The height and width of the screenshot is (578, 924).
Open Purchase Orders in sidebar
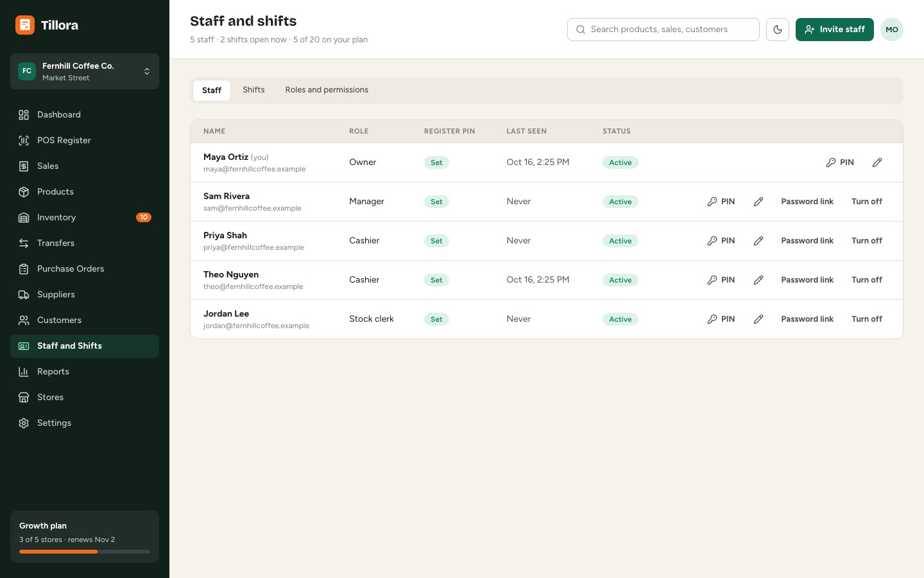[x=85, y=269]
